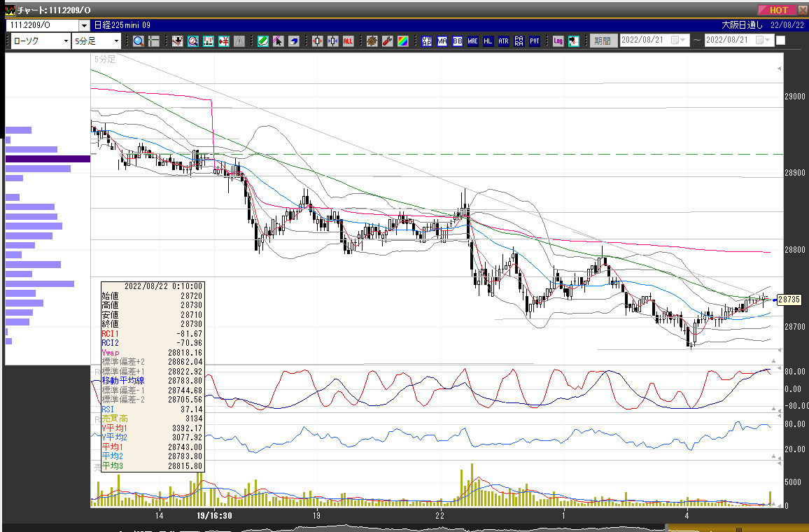Click the RSI value 37.14
809x532 pixels.
point(192,409)
